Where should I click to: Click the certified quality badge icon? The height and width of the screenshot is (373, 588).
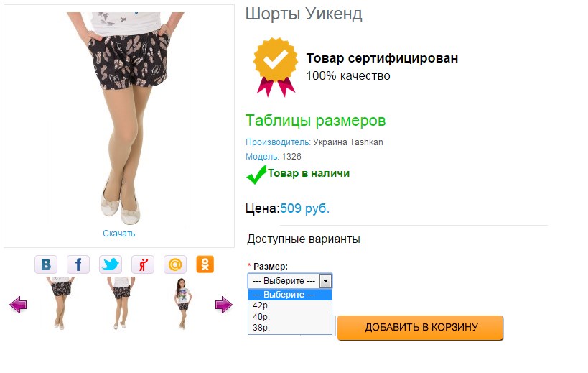click(x=276, y=67)
